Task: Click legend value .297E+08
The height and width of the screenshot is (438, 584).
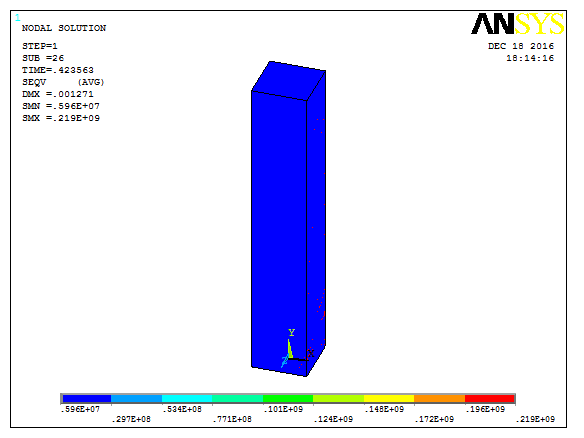Action: [x=131, y=419]
